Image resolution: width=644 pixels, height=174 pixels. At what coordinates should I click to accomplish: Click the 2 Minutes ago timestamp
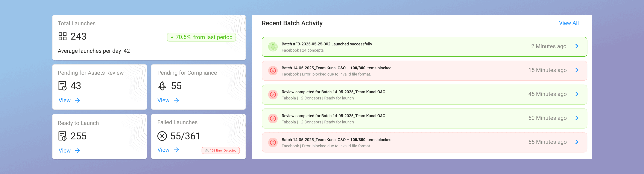[x=548, y=46]
